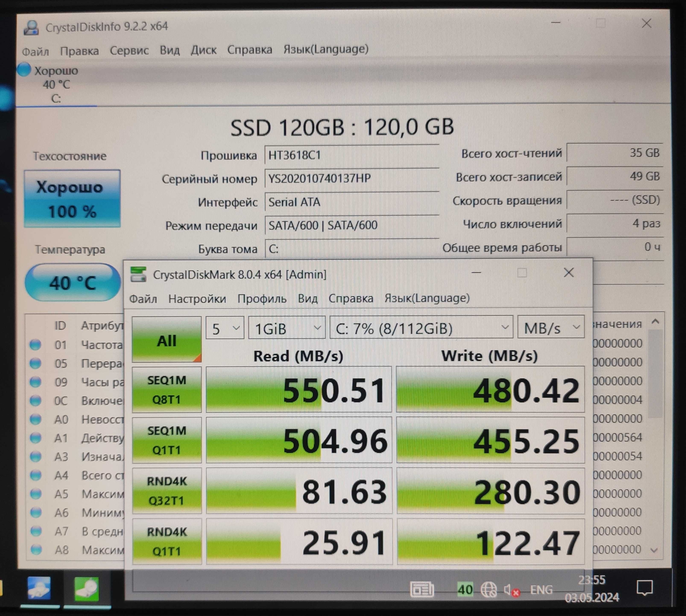The image size is (686, 616).
Task: Select the C: disk tab with Хорошо 40 °C
Action: pos(56,84)
